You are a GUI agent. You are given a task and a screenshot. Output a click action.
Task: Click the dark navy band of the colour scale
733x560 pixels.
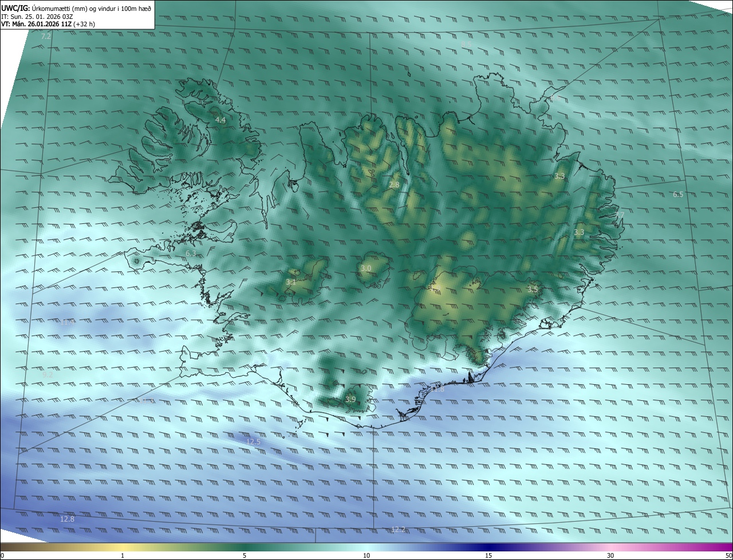490,547
